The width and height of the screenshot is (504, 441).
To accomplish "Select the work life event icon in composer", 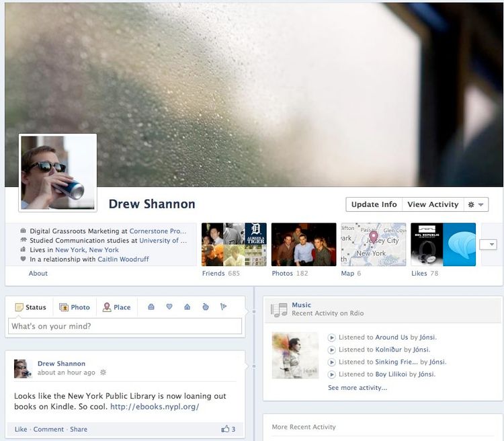I will (x=151, y=307).
